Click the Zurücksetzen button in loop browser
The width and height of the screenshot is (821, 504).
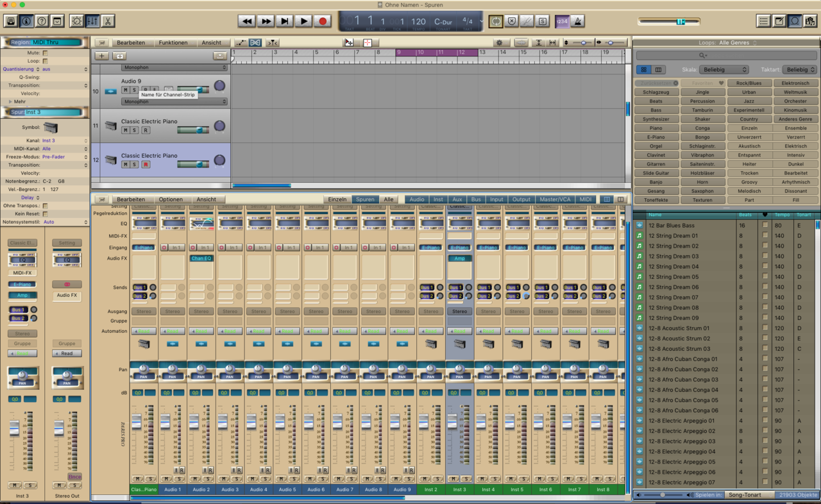point(656,83)
